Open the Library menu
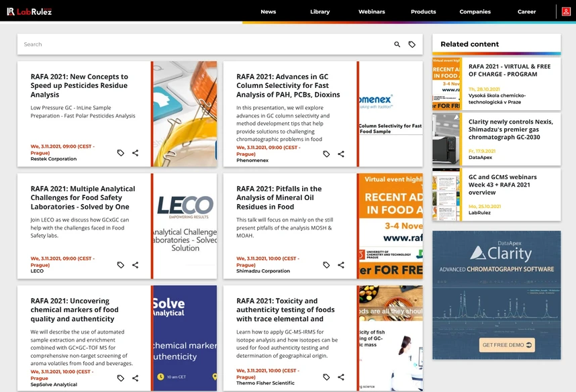 coord(320,11)
